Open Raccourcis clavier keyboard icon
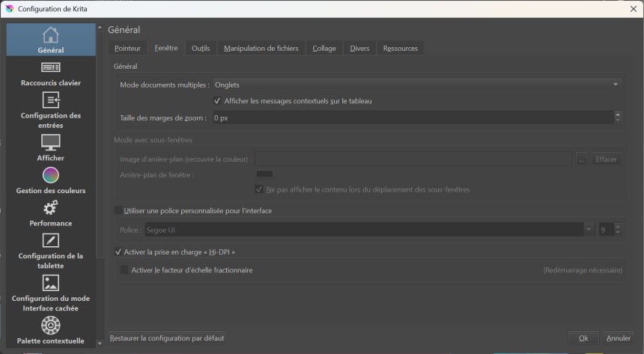This screenshot has height=354, width=644. 51,68
